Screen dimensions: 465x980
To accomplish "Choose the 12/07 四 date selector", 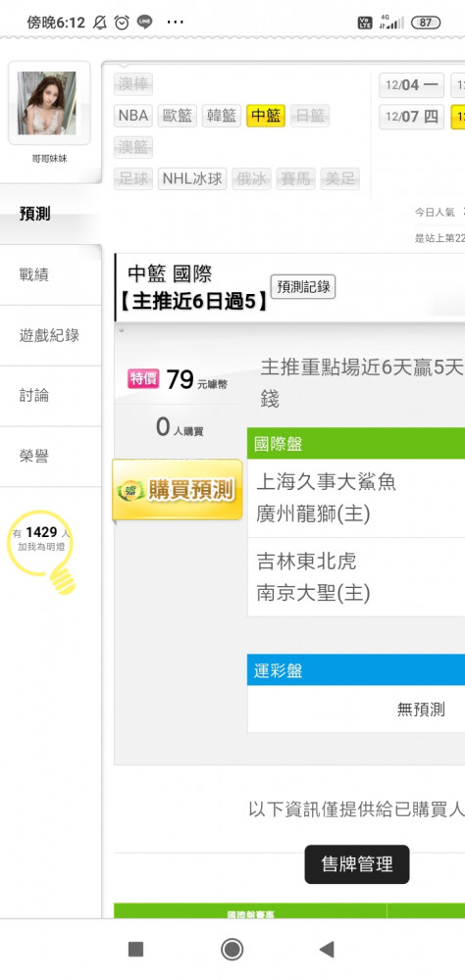I will coord(411,117).
